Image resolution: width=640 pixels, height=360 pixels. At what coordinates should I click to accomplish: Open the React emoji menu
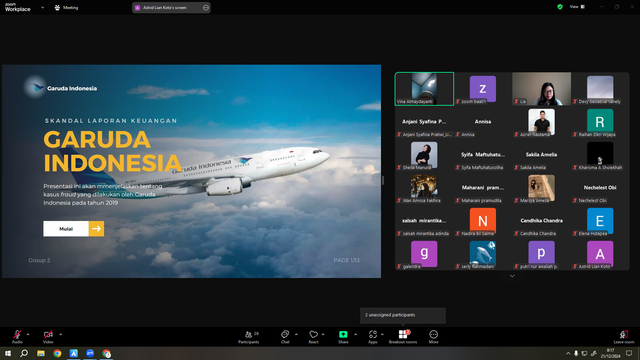pos(313,336)
